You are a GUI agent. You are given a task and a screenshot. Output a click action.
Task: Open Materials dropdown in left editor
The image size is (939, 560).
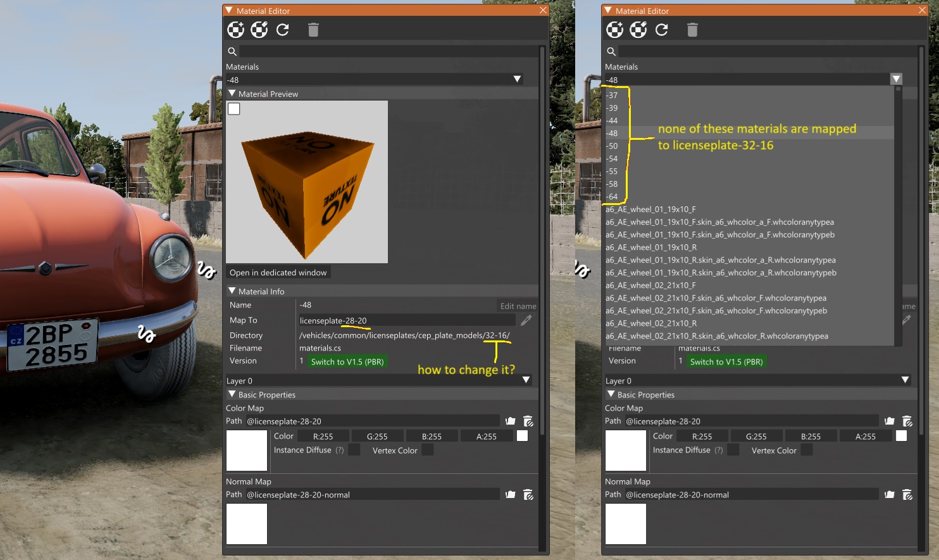(517, 80)
